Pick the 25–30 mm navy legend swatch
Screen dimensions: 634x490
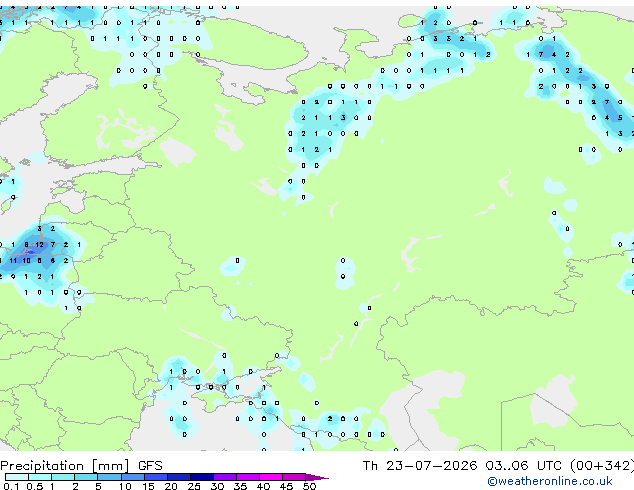(202, 477)
